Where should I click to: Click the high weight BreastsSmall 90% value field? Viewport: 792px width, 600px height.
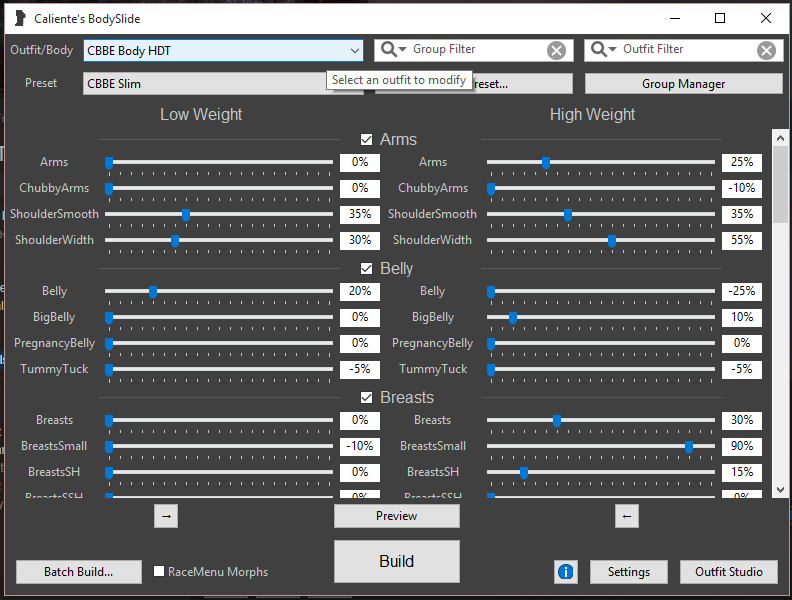[741, 446]
